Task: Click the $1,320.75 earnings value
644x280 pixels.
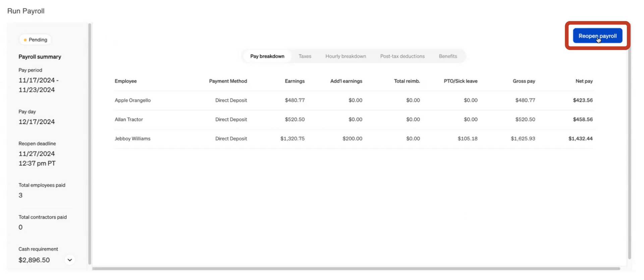Action: tap(292, 138)
